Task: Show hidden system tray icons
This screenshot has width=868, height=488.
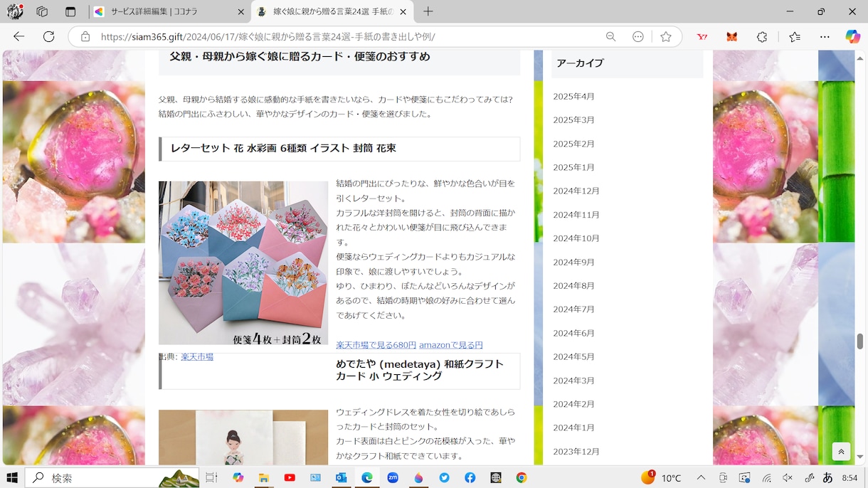Action: pyautogui.click(x=701, y=478)
